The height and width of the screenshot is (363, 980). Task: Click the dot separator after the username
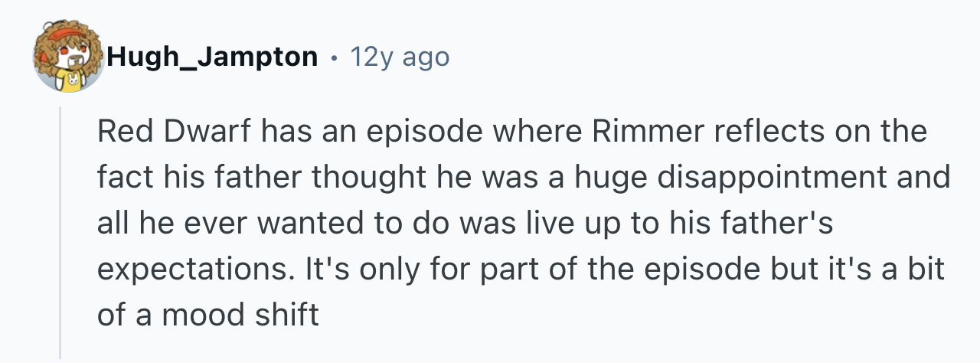334,57
